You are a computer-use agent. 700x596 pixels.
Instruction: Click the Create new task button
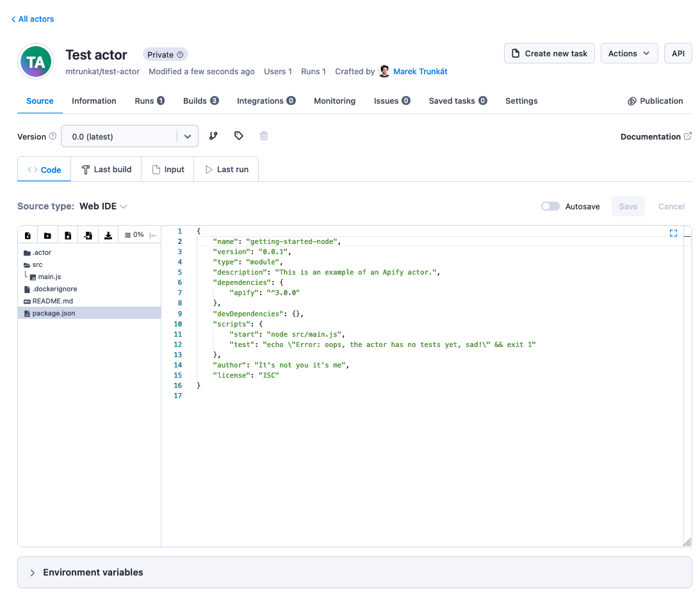point(549,53)
